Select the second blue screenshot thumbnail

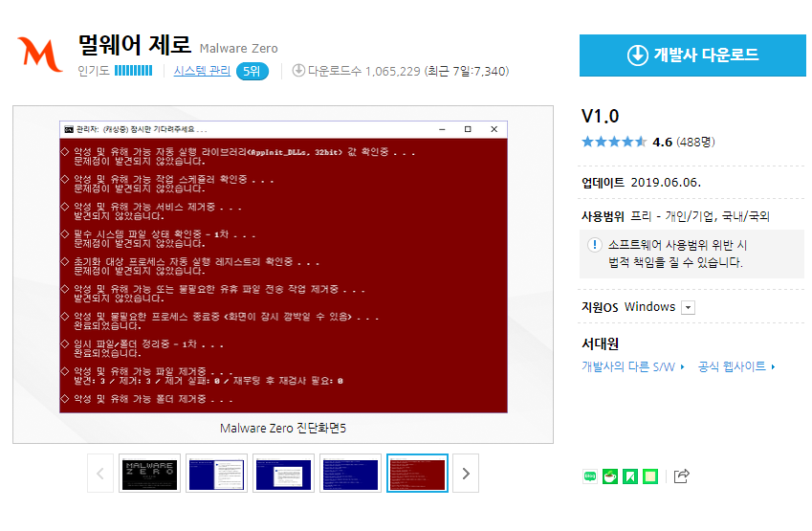coord(216,473)
